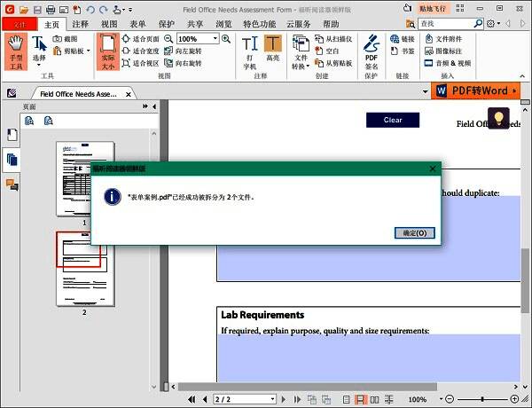The height and width of the screenshot is (408, 532).
Task: Toggle continuous page view in status bar
Action: (x=359, y=400)
